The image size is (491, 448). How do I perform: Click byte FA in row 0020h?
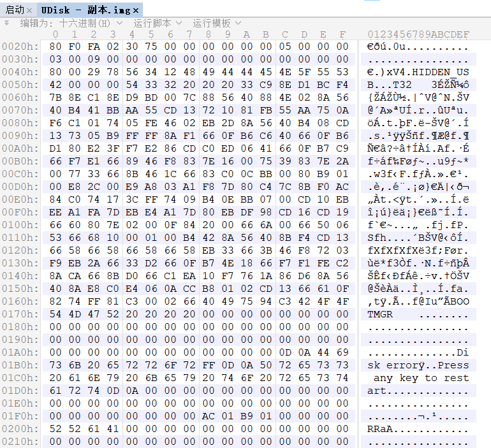point(94,47)
